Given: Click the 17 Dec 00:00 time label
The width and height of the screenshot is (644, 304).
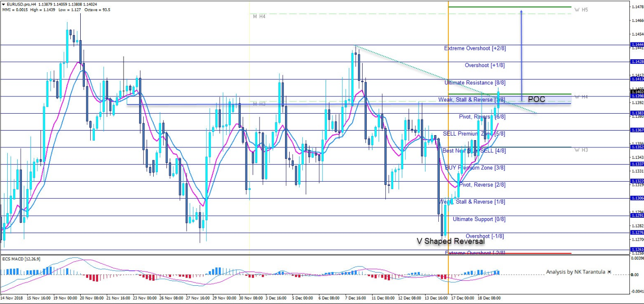Looking at the screenshot, I should pyautogui.click(x=462, y=297).
